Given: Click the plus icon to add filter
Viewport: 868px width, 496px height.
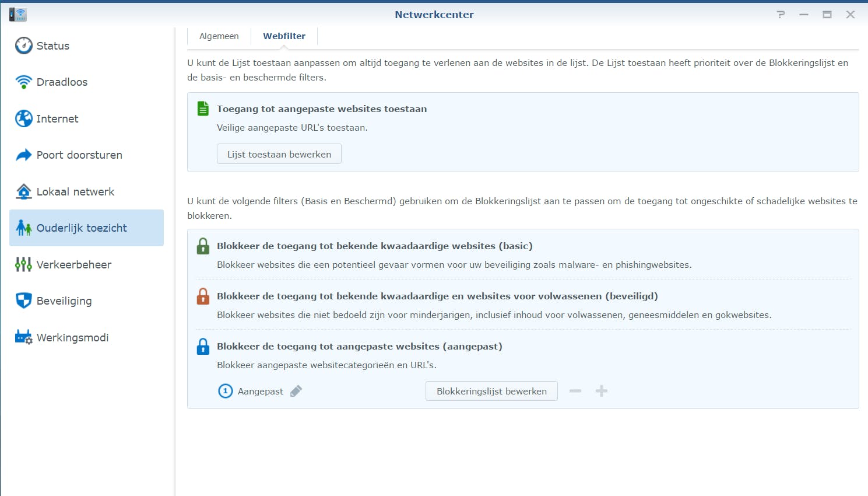Looking at the screenshot, I should point(602,391).
